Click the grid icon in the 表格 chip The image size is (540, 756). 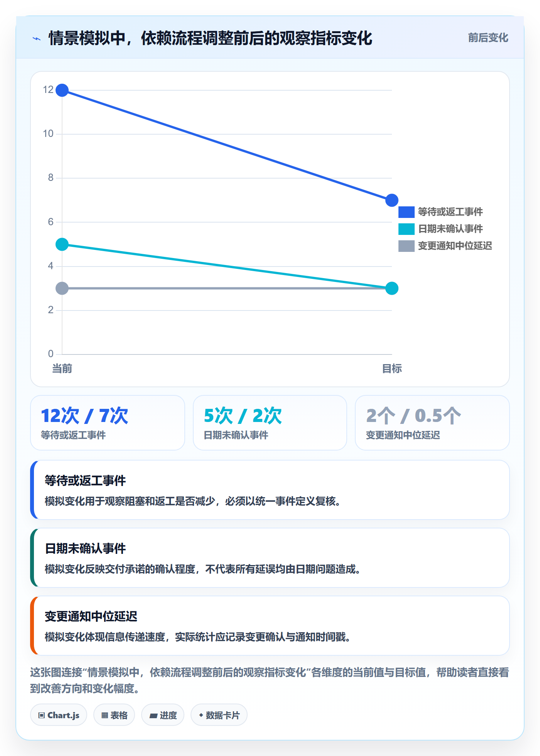105,715
